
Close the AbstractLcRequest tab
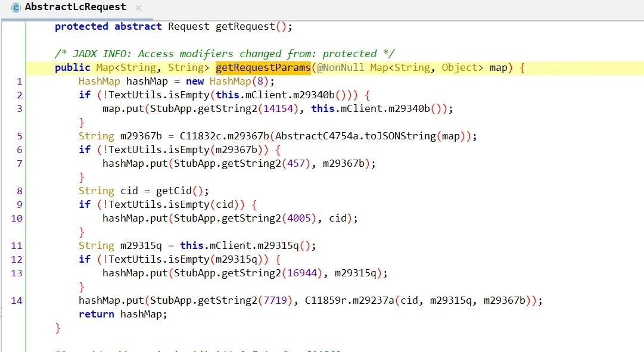coord(138,8)
